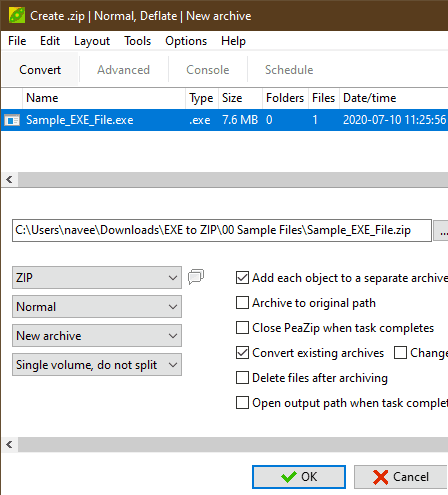Screen dimensions: 448x495
Task: Enable Delete files after archiving
Action: coord(242,378)
